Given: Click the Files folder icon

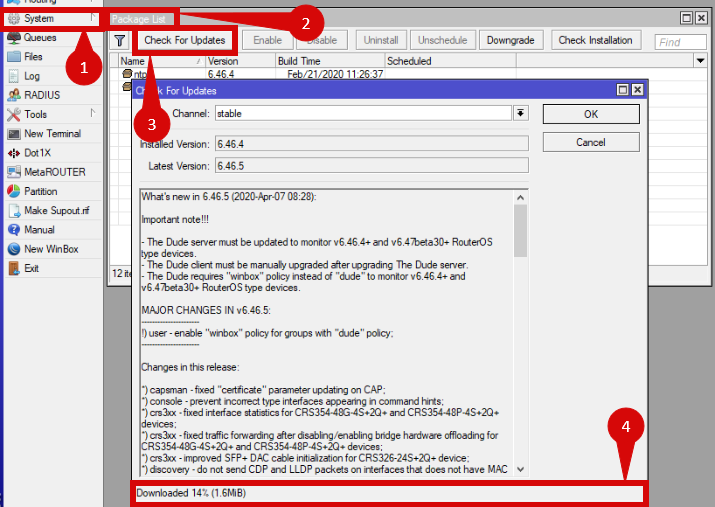Looking at the screenshot, I should coord(14,57).
